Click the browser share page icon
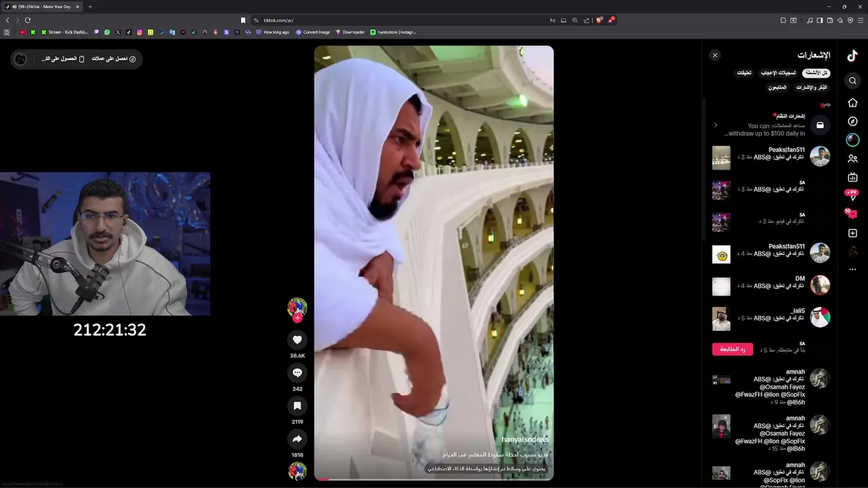 click(587, 20)
